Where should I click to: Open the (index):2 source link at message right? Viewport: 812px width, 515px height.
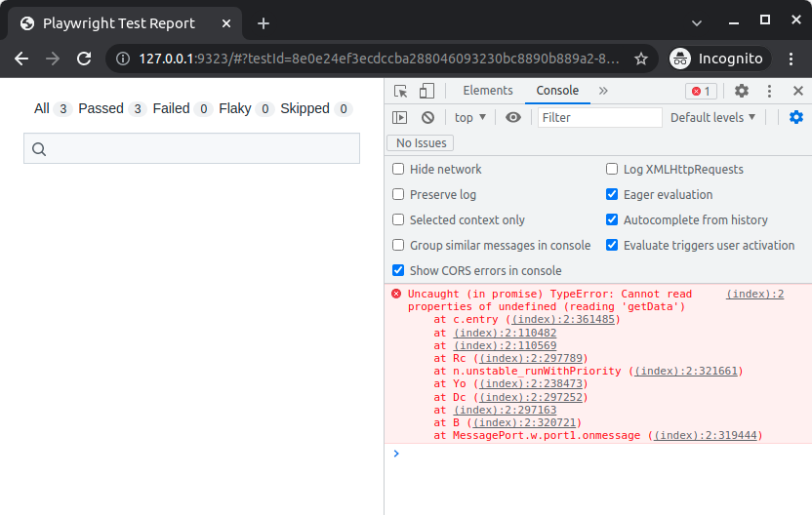(754, 294)
